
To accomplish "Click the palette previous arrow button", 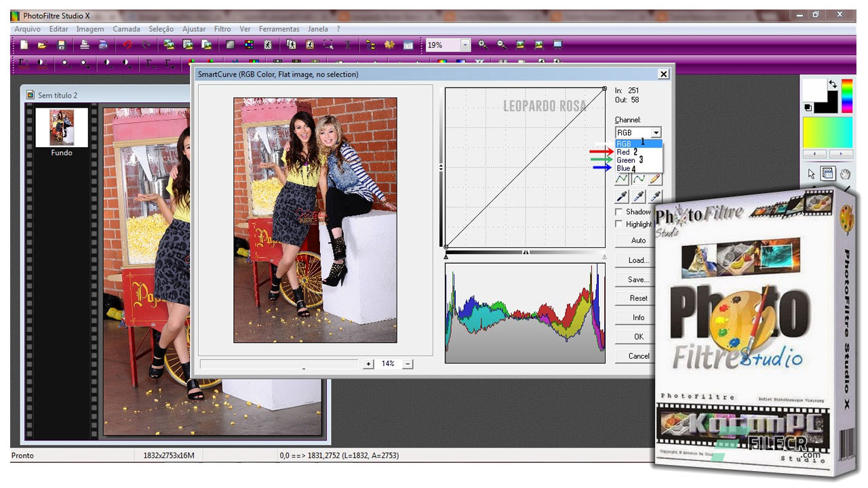I will pos(815,154).
